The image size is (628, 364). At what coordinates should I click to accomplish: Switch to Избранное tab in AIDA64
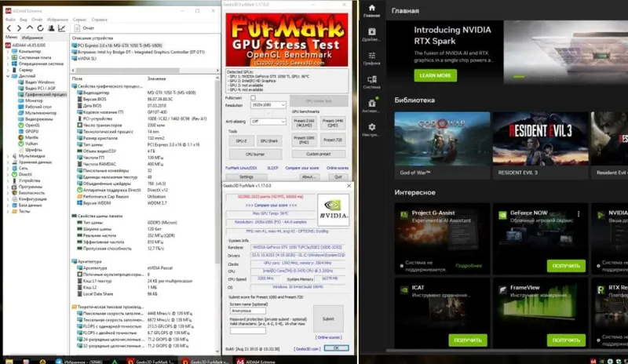(x=32, y=38)
